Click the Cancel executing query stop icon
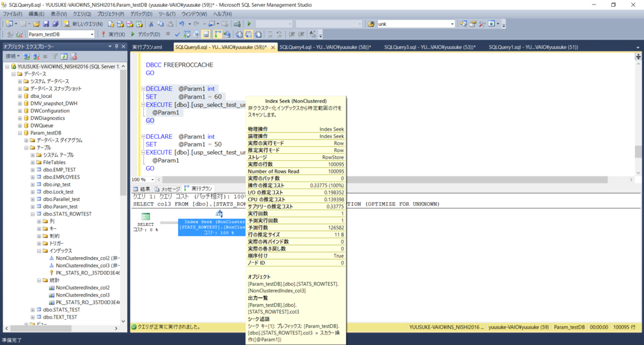The width and height of the screenshot is (644, 345). 168,34
